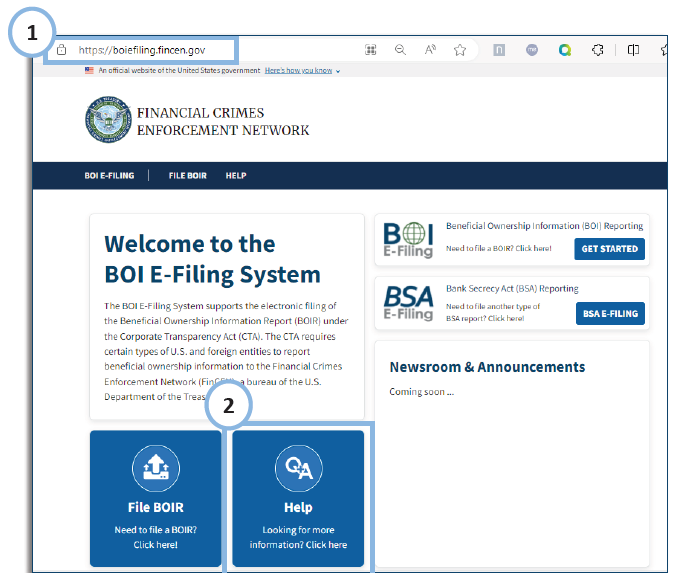Open FILE BOIR menu item
The width and height of the screenshot is (678, 573).
click(188, 176)
